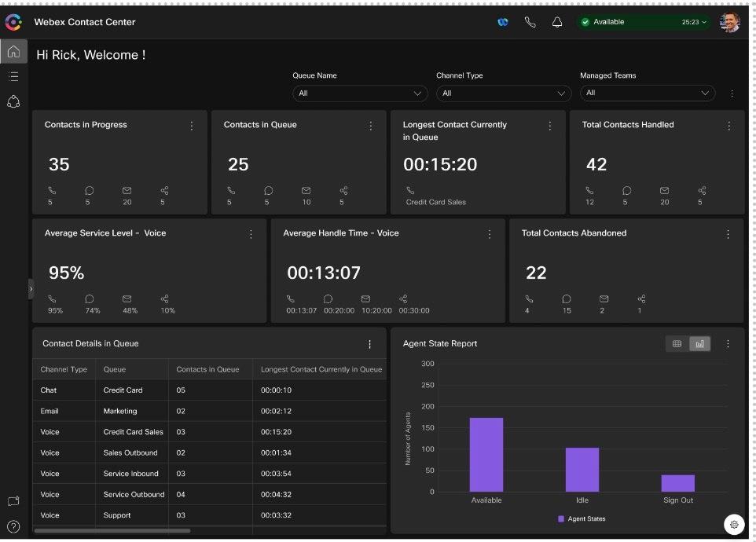
Task: Switch Agent State Report to chart view
Action: click(699, 343)
